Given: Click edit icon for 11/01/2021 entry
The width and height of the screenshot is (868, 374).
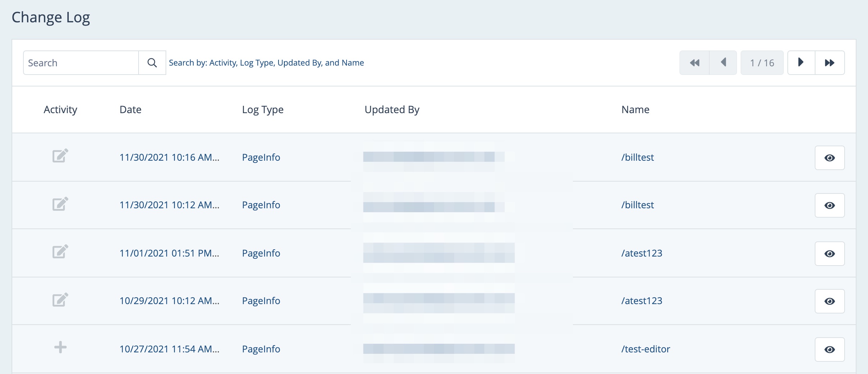Looking at the screenshot, I should 60,252.
